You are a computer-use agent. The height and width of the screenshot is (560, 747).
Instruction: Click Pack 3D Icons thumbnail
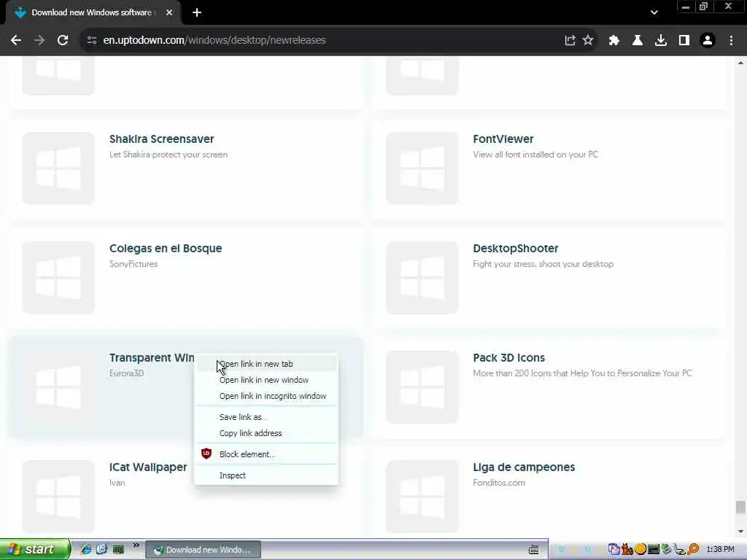422,387
